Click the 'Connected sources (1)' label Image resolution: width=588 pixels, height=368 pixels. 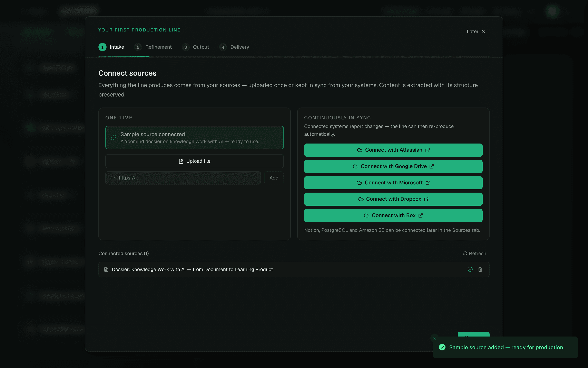pyautogui.click(x=124, y=253)
